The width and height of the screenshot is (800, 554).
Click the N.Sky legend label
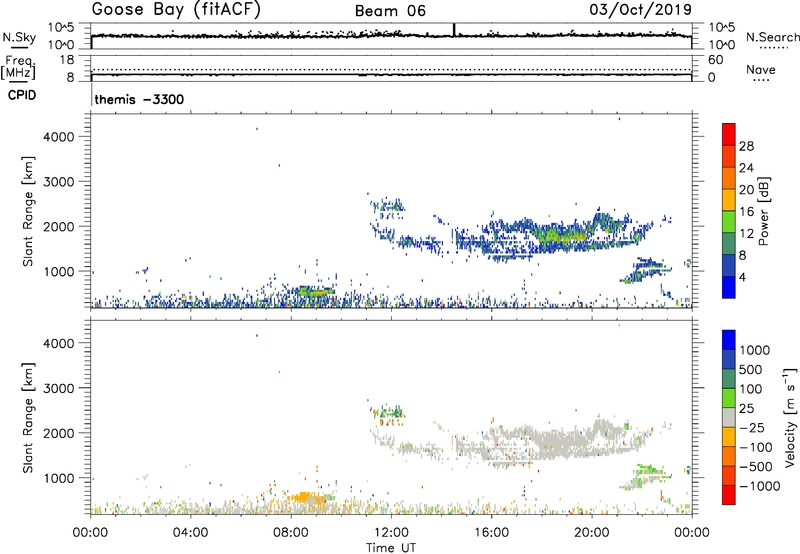coord(19,37)
